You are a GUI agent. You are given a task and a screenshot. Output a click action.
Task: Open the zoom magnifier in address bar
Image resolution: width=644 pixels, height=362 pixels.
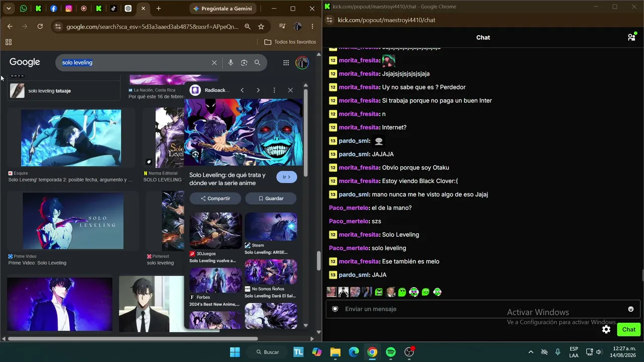[x=248, y=27]
